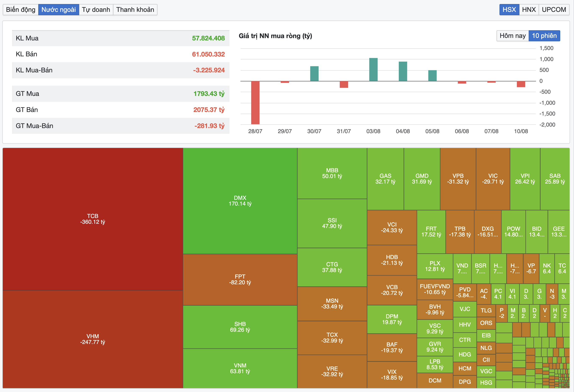
Task: Switch to the HNX exchange
Action: [x=529, y=10]
